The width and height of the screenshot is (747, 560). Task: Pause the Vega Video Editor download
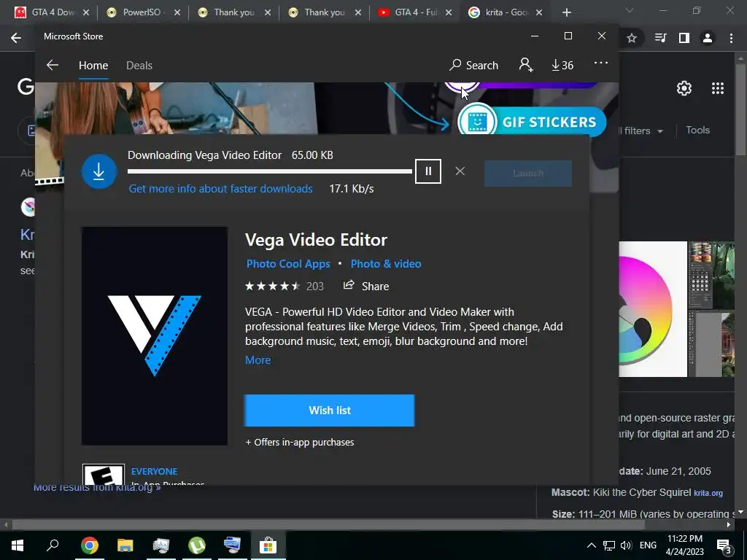tap(427, 171)
